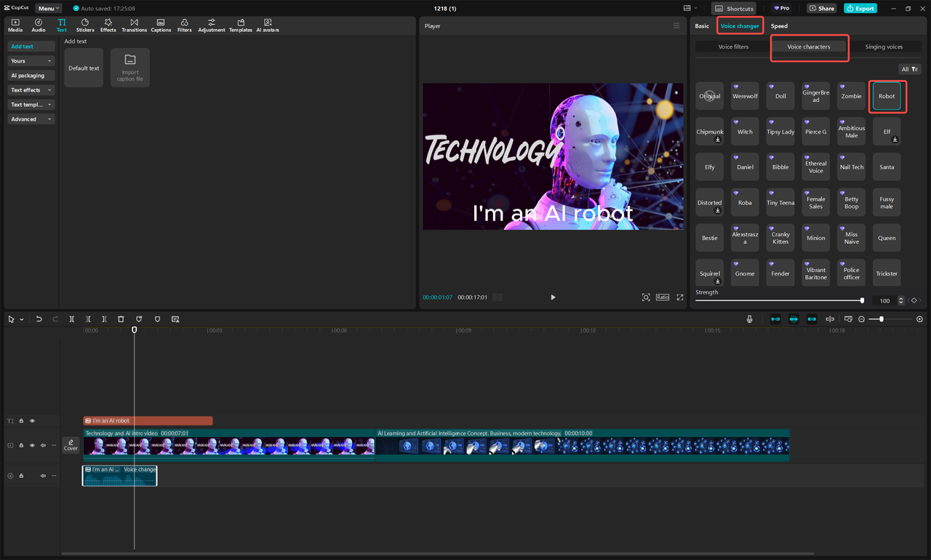Select the Voice characters tab
Image resolution: width=931 pixels, height=560 pixels.
809,47
